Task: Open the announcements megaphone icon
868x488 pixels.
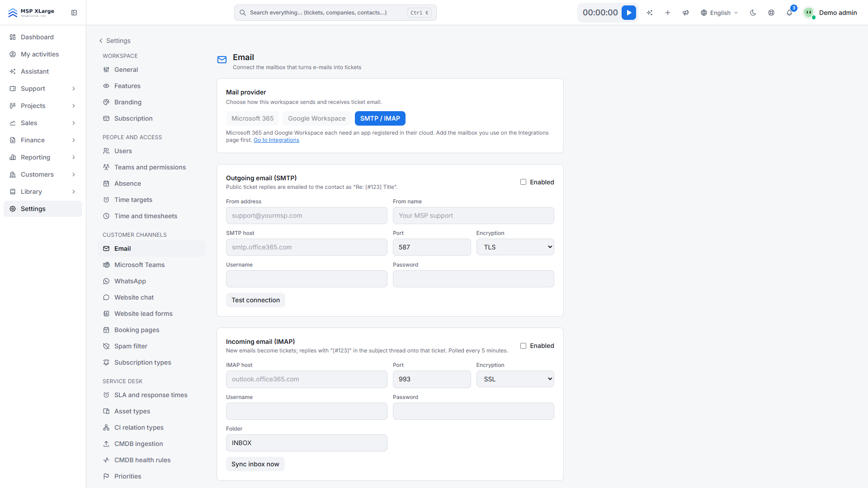Action: point(686,13)
